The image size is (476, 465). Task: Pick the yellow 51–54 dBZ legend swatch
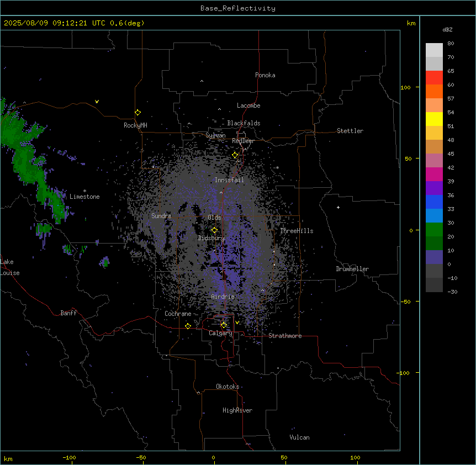point(434,119)
